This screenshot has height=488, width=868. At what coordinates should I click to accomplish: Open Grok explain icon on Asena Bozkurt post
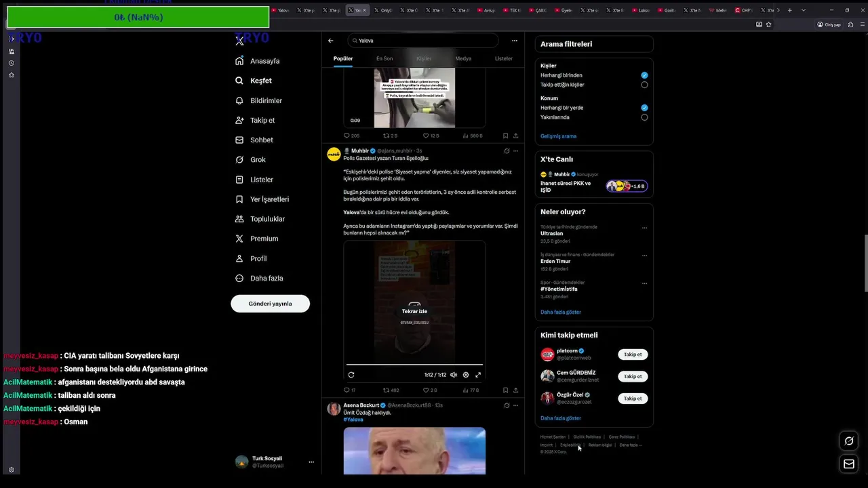coord(507,405)
